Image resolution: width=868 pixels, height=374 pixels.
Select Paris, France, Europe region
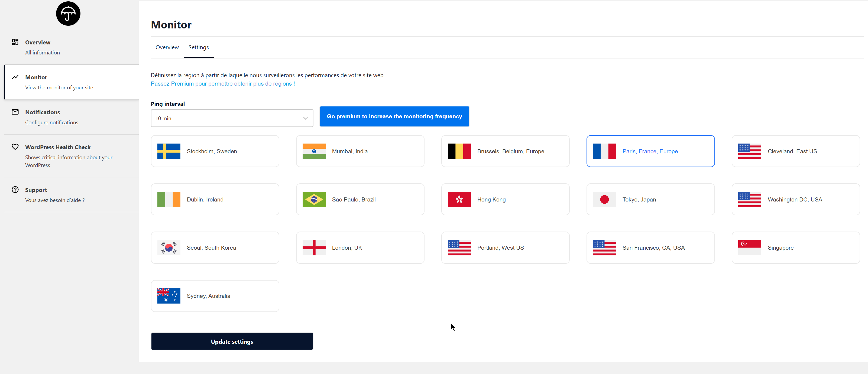(651, 151)
